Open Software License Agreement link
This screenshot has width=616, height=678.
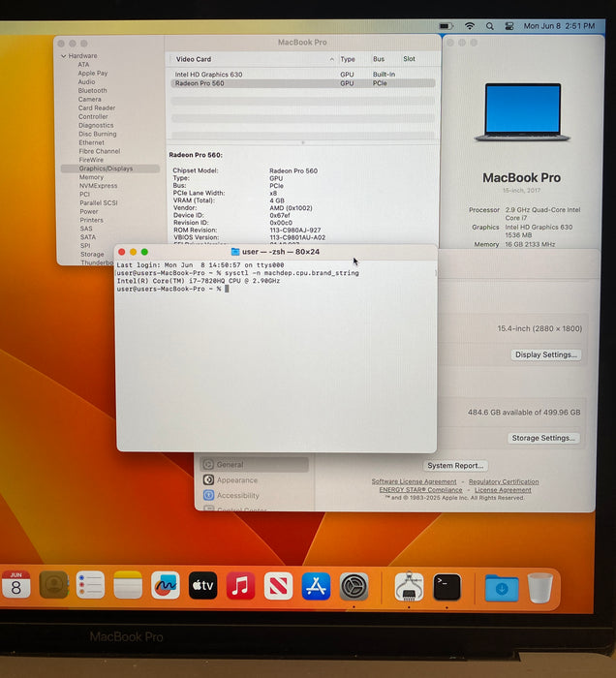(414, 481)
